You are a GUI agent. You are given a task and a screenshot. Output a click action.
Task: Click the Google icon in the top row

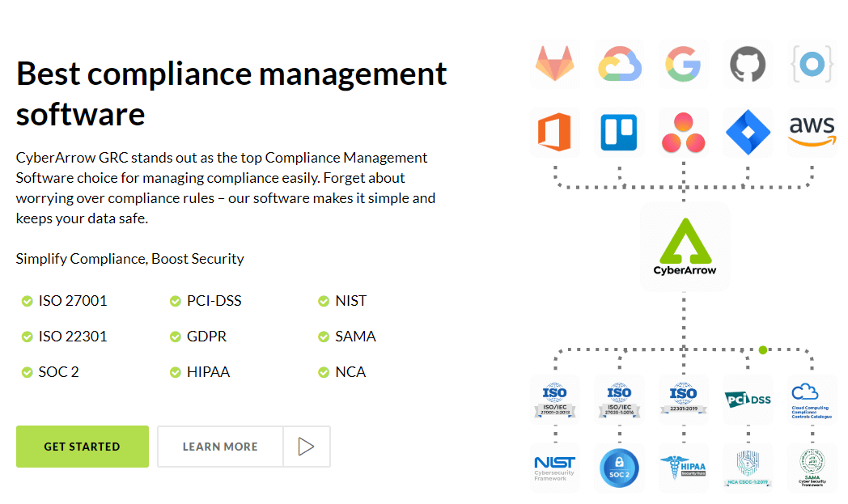click(683, 64)
